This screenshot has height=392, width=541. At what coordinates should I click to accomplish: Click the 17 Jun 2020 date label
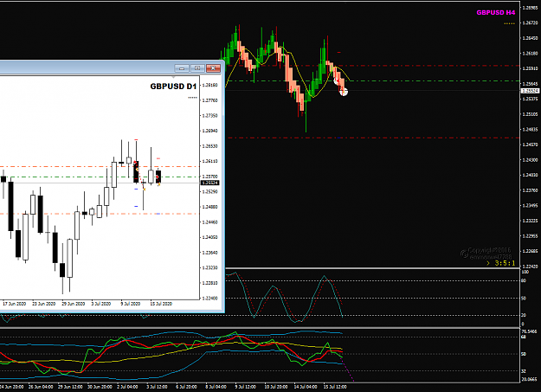[14, 304]
